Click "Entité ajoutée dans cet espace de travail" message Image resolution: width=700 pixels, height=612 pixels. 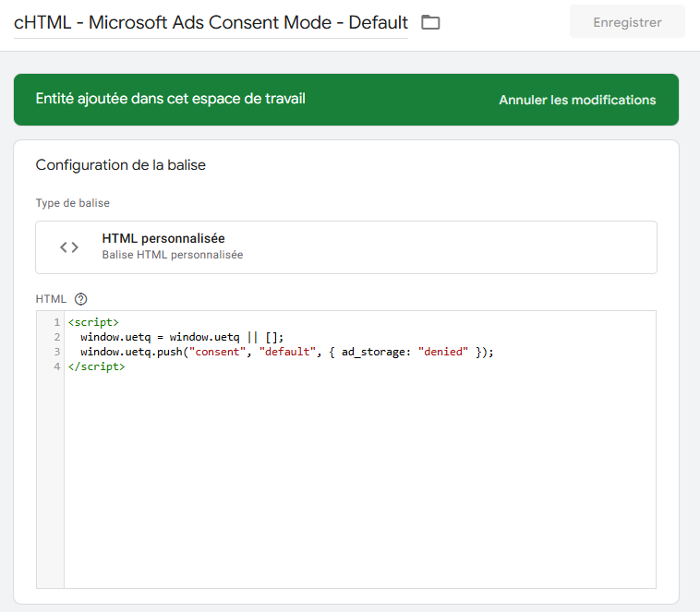pos(171,99)
